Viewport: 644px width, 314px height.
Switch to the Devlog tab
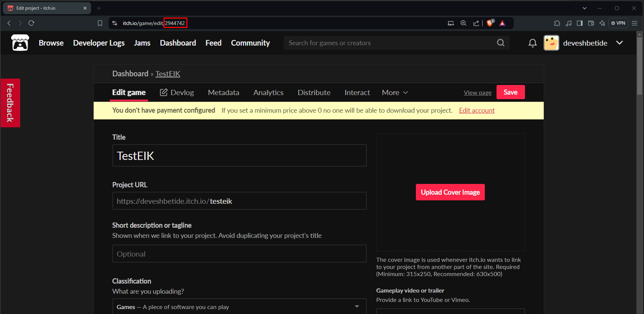pyautogui.click(x=177, y=92)
